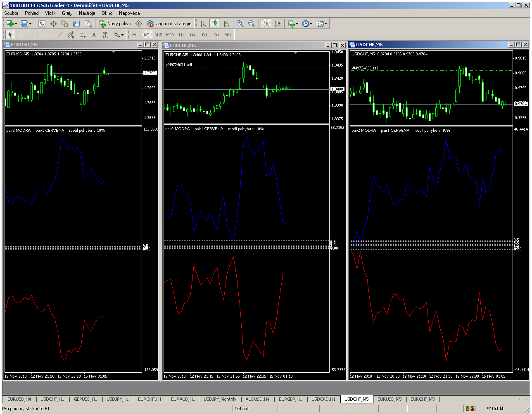Switch chart to bar chart mode
532x414 pixels.
coord(203,24)
